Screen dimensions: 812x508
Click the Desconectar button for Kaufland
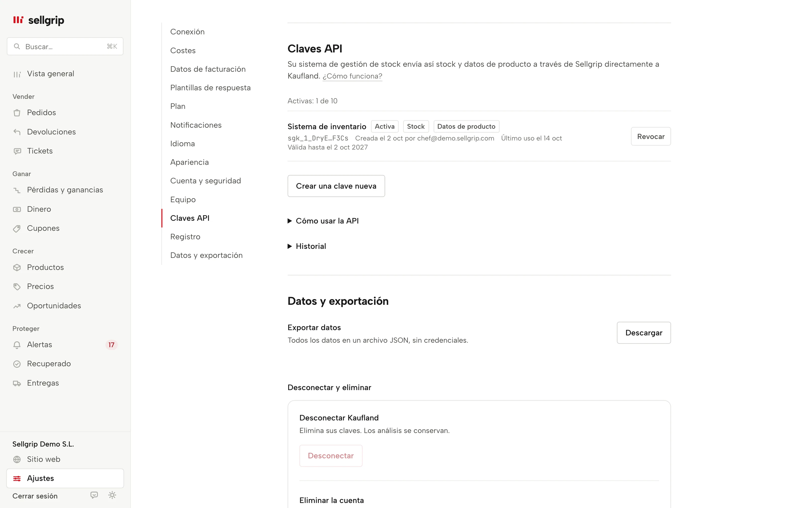pyautogui.click(x=331, y=456)
